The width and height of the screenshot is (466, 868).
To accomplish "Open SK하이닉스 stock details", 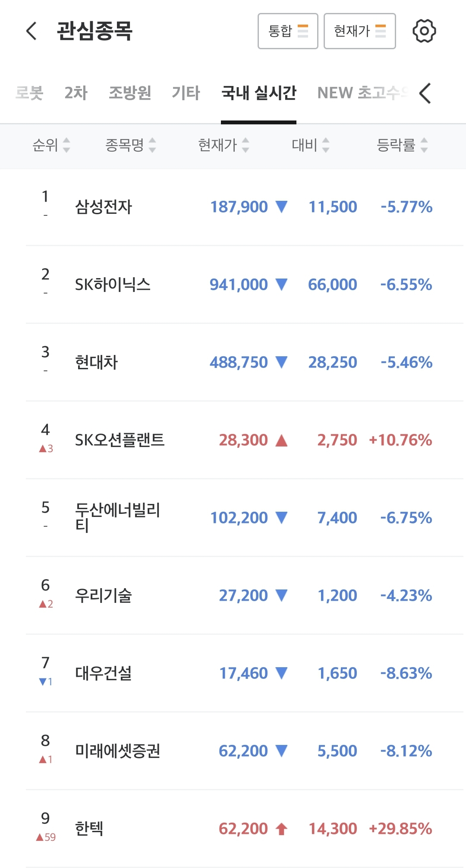I will point(113,285).
